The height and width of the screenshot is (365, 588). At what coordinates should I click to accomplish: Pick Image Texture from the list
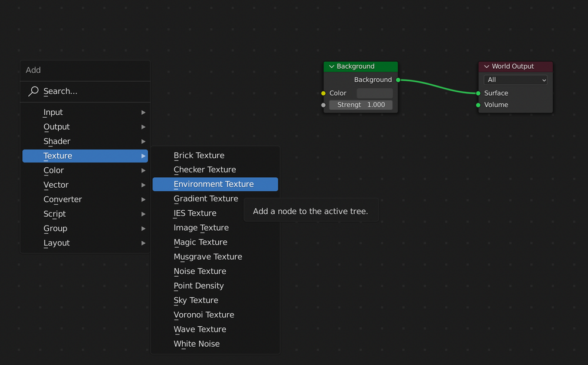(x=201, y=228)
